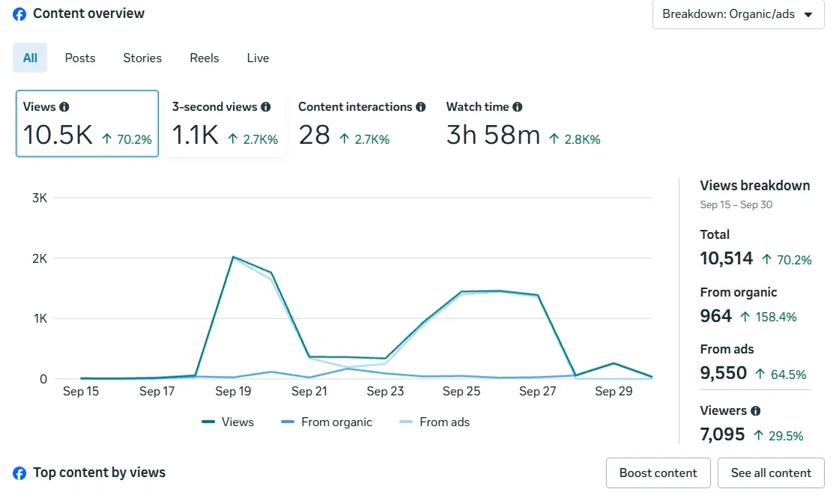Click the From ads legend color swatch
Image resolution: width=833 pixels, height=504 pixels.
click(x=406, y=422)
